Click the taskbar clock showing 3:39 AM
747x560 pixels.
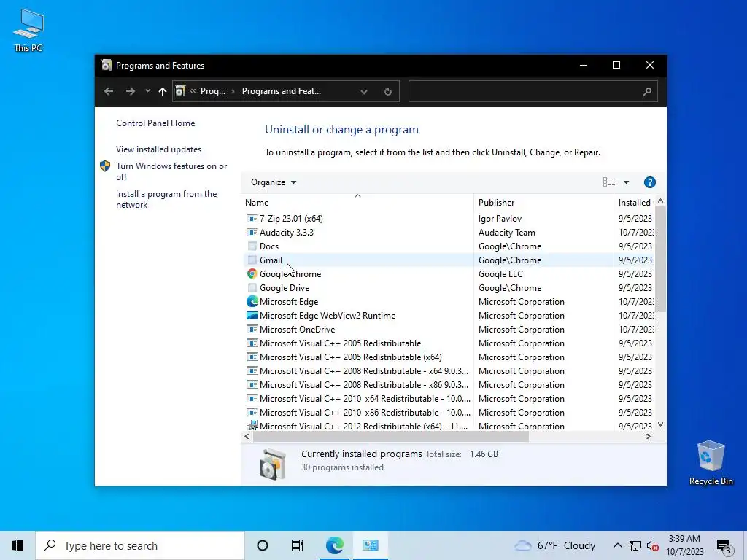[684, 545]
